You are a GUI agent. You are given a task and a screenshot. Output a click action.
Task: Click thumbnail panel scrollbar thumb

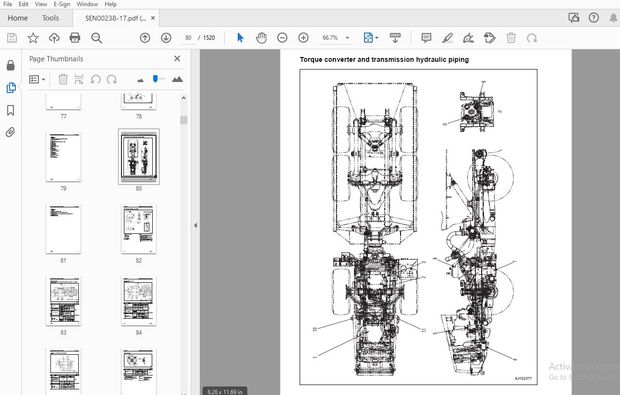[x=183, y=120]
